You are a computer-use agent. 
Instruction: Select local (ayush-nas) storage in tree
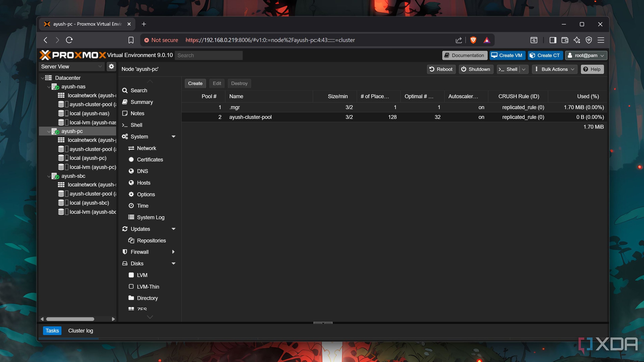[x=84, y=113]
